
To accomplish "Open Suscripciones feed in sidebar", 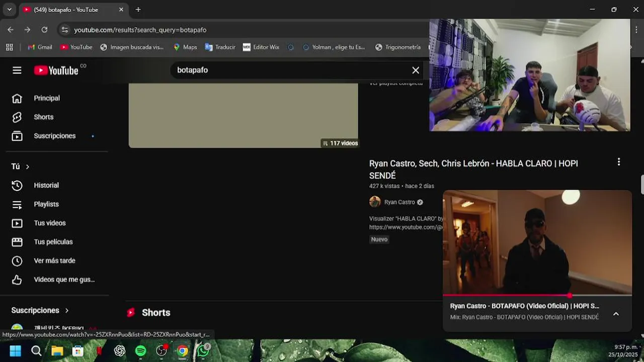I will [54, 136].
